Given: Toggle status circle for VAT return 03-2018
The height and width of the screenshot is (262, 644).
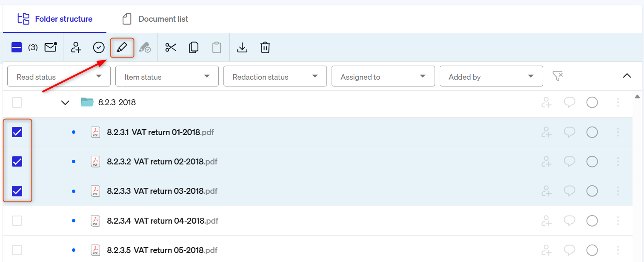Looking at the screenshot, I should tap(592, 191).
